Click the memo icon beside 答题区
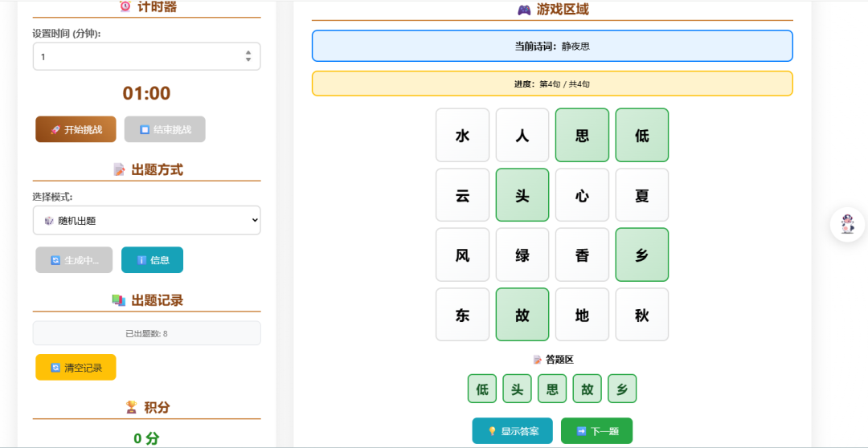The height and width of the screenshot is (448, 868). coord(537,360)
